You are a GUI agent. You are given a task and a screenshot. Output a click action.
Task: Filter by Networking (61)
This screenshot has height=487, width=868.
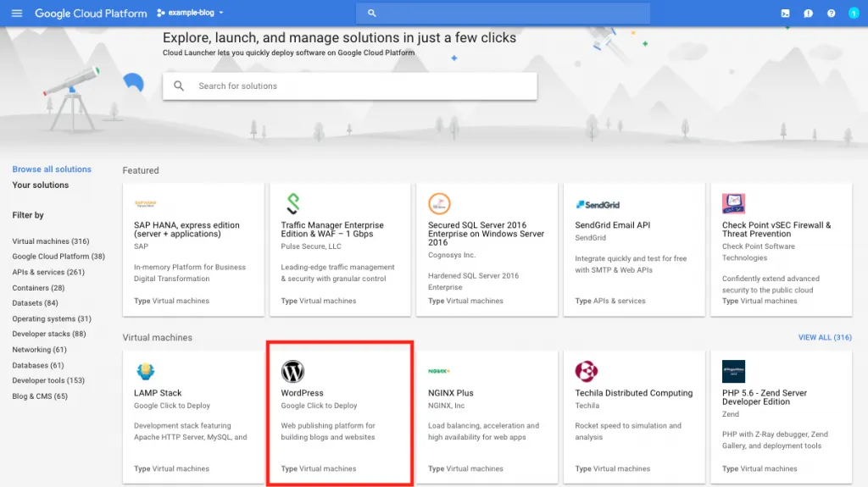[39, 350]
